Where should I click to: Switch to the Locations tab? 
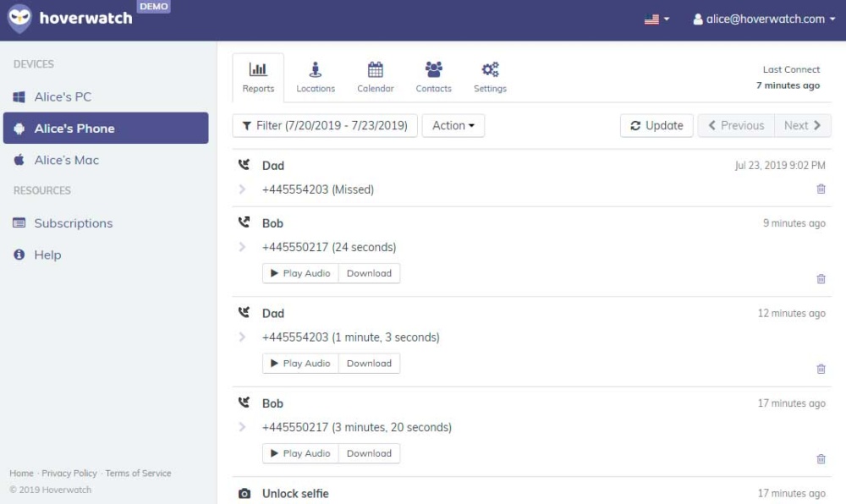coord(316,78)
